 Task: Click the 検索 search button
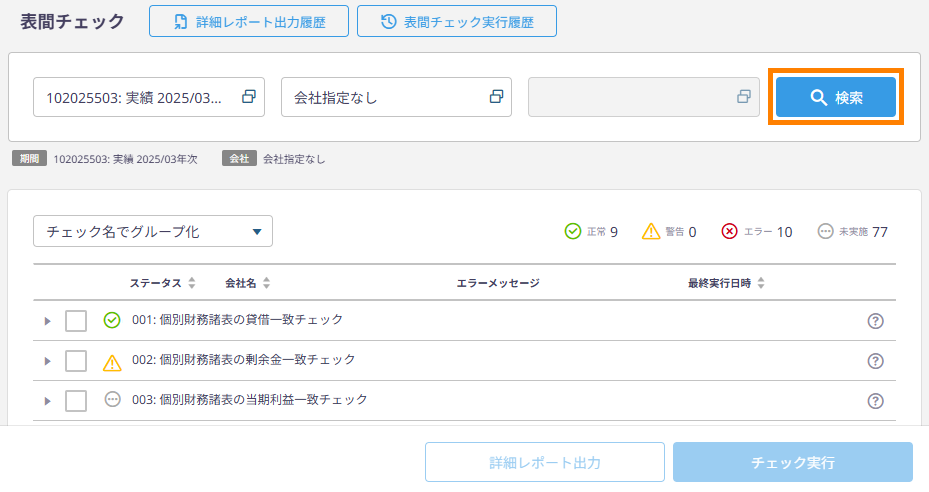coord(835,97)
